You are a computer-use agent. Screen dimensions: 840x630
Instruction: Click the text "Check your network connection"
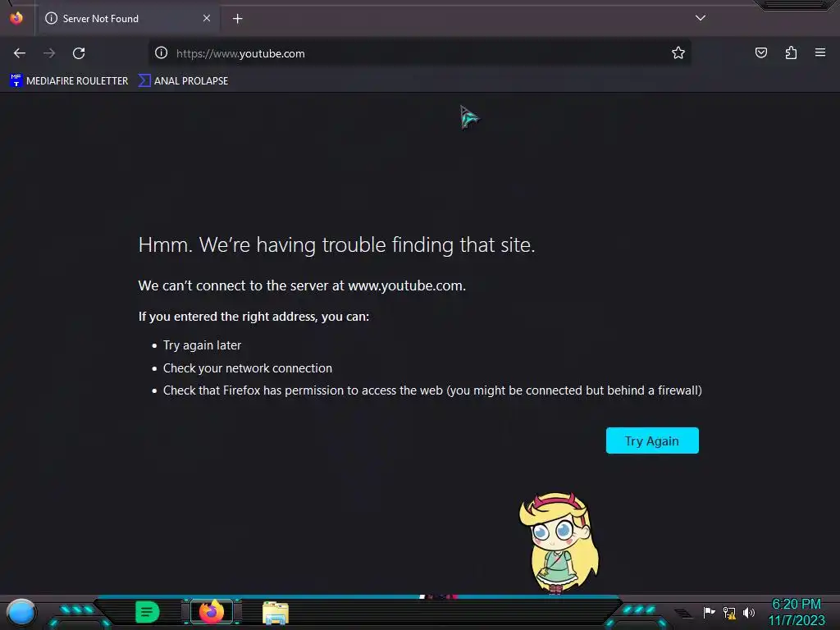click(248, 368)
